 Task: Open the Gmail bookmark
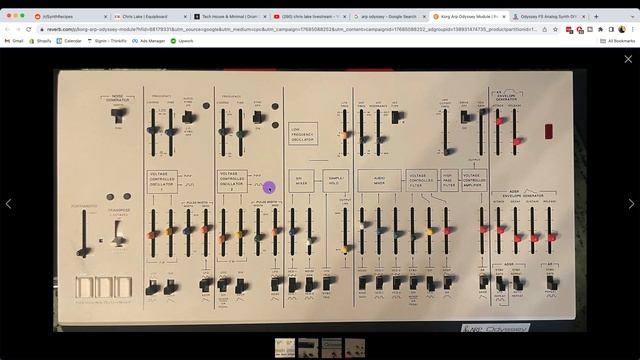[x=14, y=41]
